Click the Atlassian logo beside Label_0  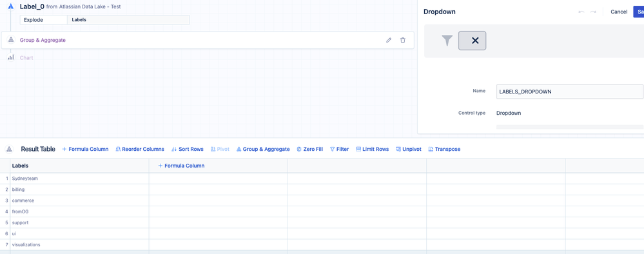11,7
